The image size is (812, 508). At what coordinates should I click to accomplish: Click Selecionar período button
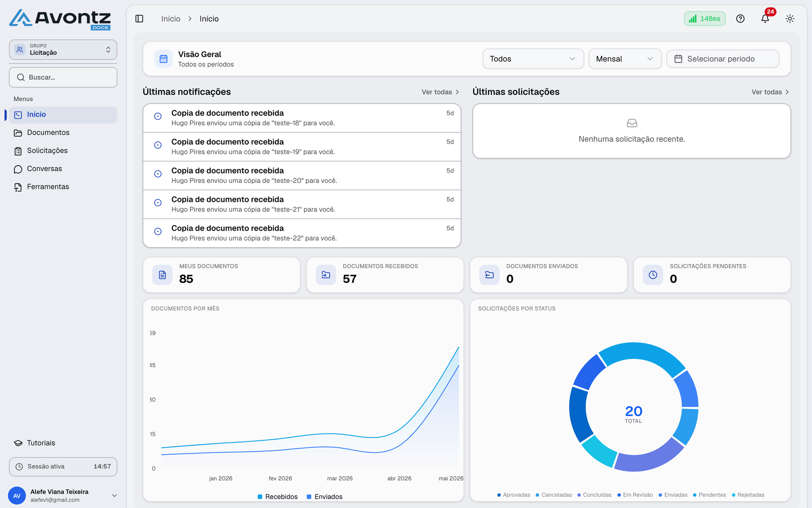click(723, 59)
